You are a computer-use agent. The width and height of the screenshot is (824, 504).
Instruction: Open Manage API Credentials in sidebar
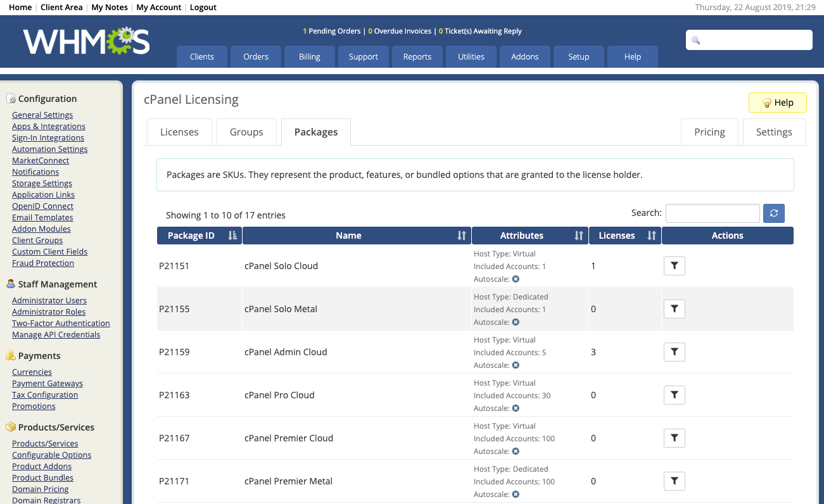(x=56, y=334)
